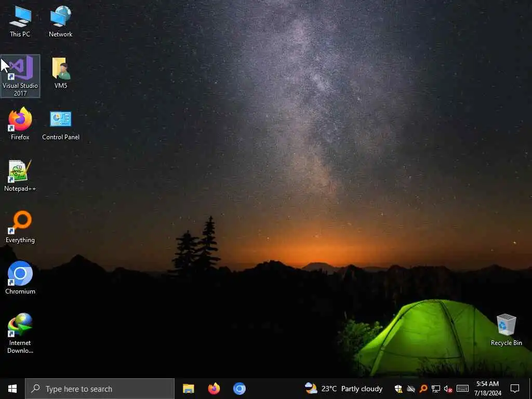
Task: Click the OneDrive cloud tray icon
Action: (x=411, y=389)
